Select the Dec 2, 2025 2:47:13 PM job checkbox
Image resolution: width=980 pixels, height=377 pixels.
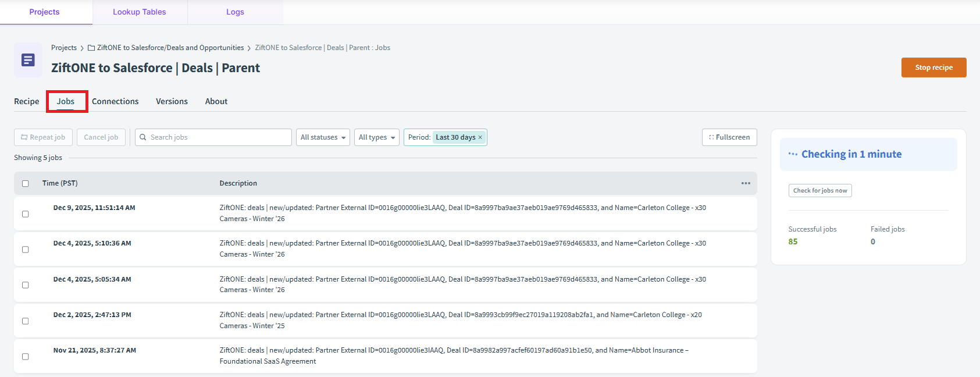(x=25, y=321)
